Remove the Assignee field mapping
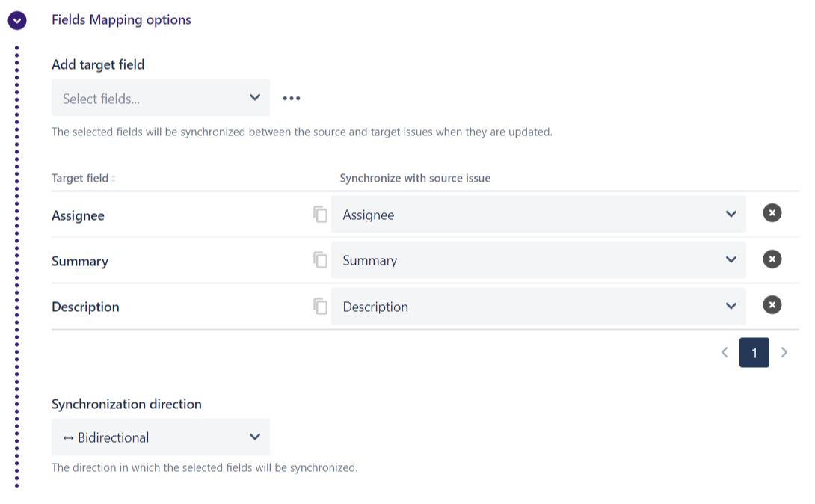This screenshot has width=815, height=504. click(772, 213)
